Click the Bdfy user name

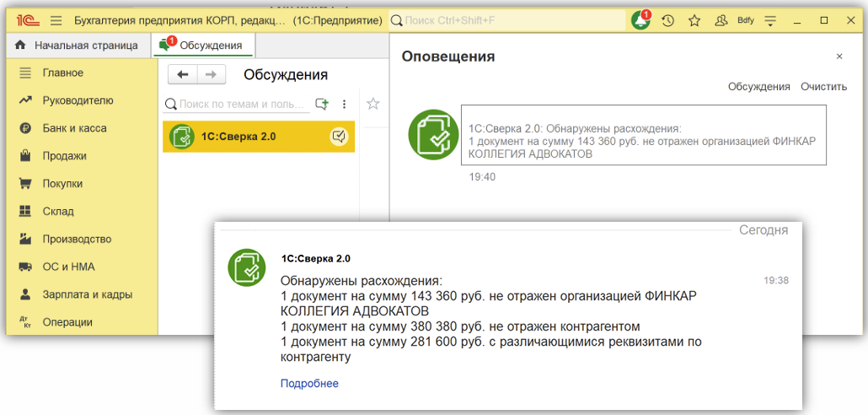746,21
